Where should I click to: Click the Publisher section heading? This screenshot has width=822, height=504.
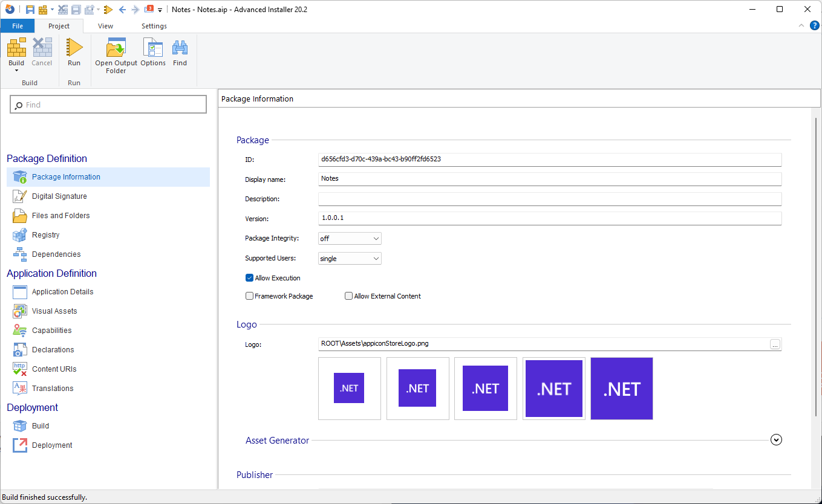coord(255,475)
